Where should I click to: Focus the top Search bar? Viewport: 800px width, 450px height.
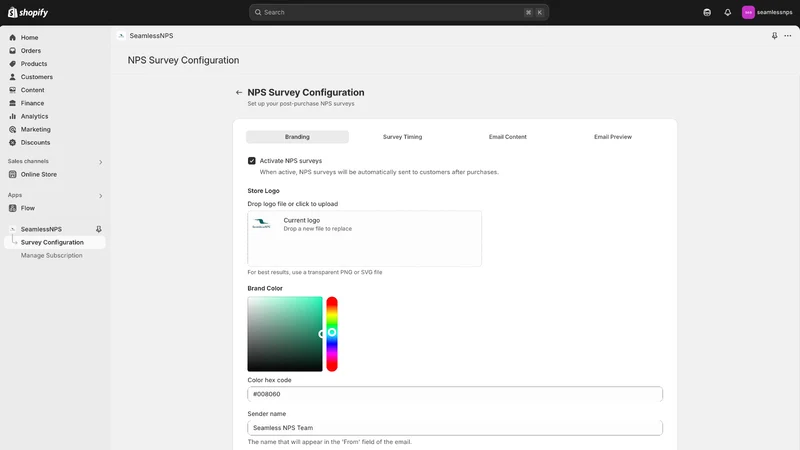click(x=399, y=12)
